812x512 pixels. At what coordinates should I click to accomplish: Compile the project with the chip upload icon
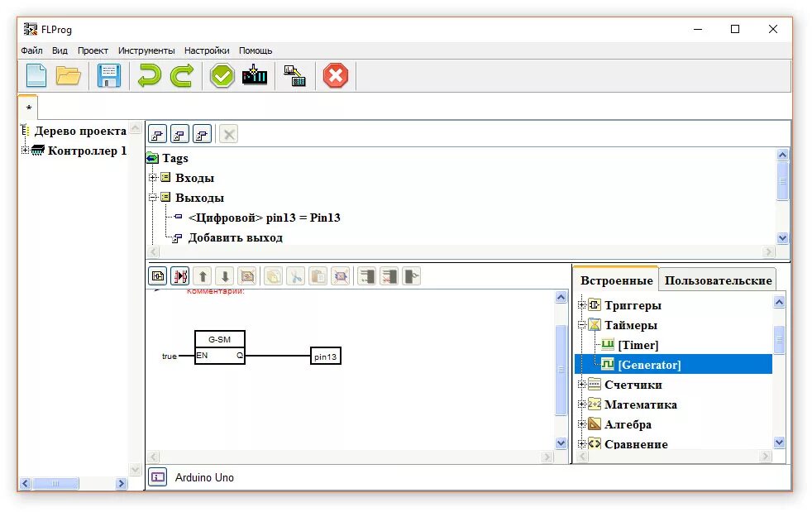coord(255,75)
